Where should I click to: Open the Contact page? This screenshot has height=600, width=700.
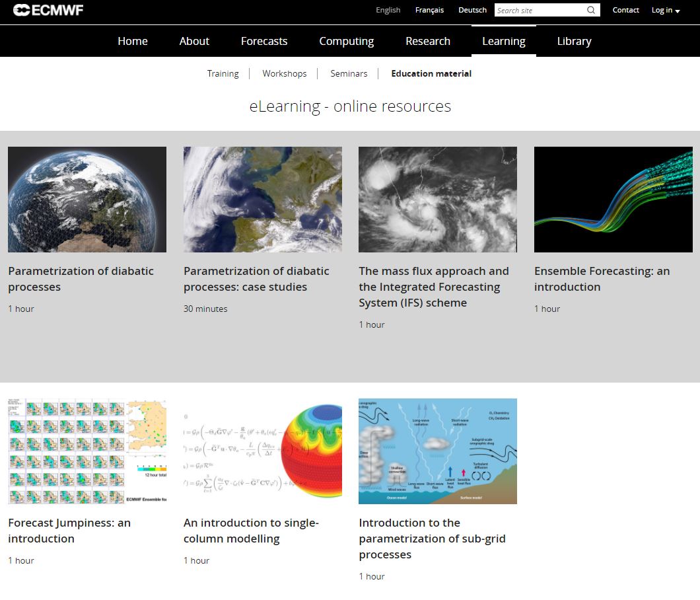[625, 10]
